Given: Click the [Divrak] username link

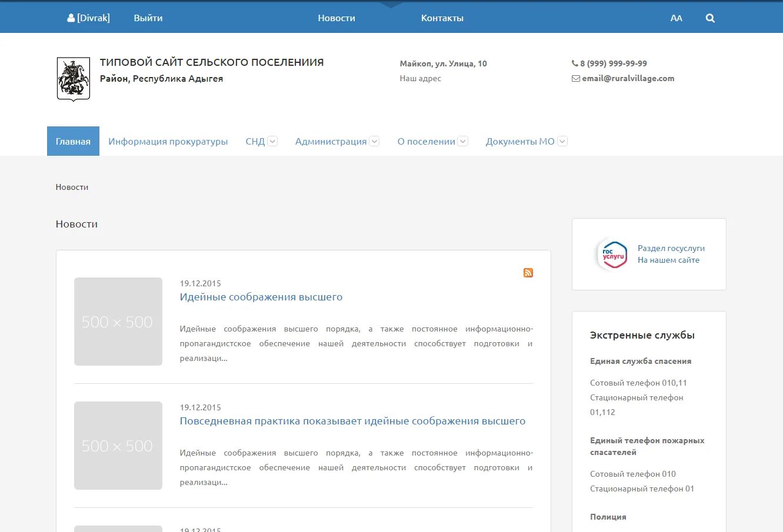Looking at the screenshot, I should tap(94, 18).
